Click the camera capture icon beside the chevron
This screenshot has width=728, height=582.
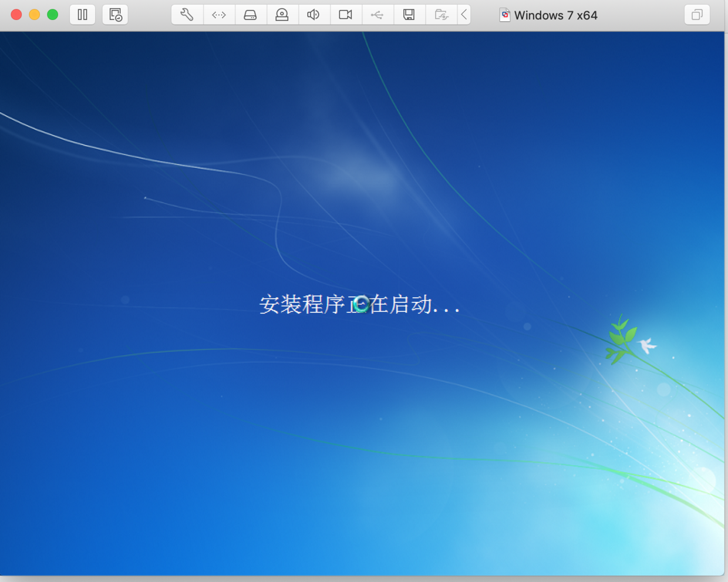(x=441, y=15)
